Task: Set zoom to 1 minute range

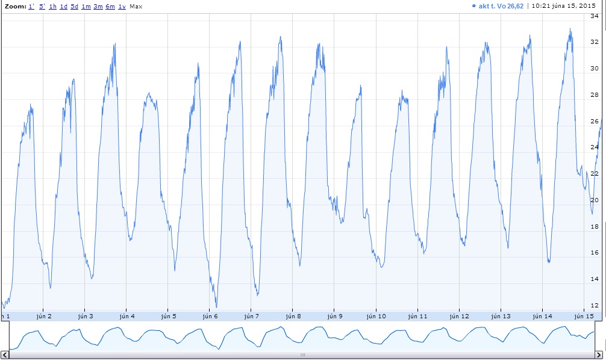Action: [x=31, y=6]
